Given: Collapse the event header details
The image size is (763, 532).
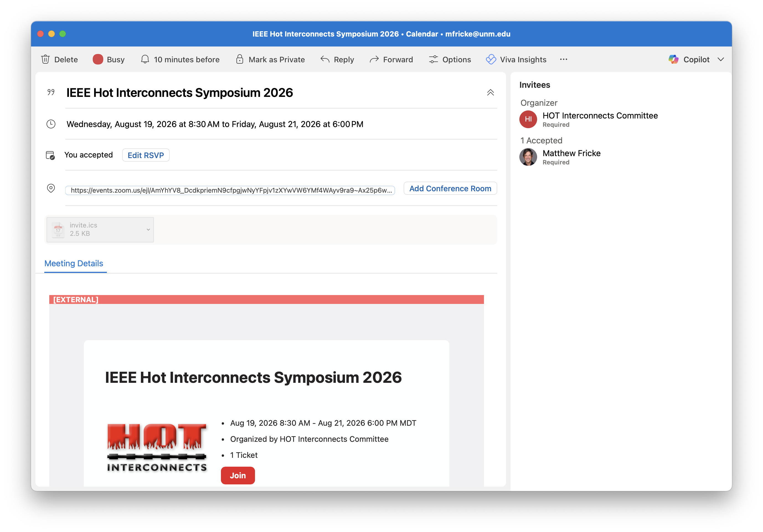Looking at the screenshot, I should click(x=490, y=93).
